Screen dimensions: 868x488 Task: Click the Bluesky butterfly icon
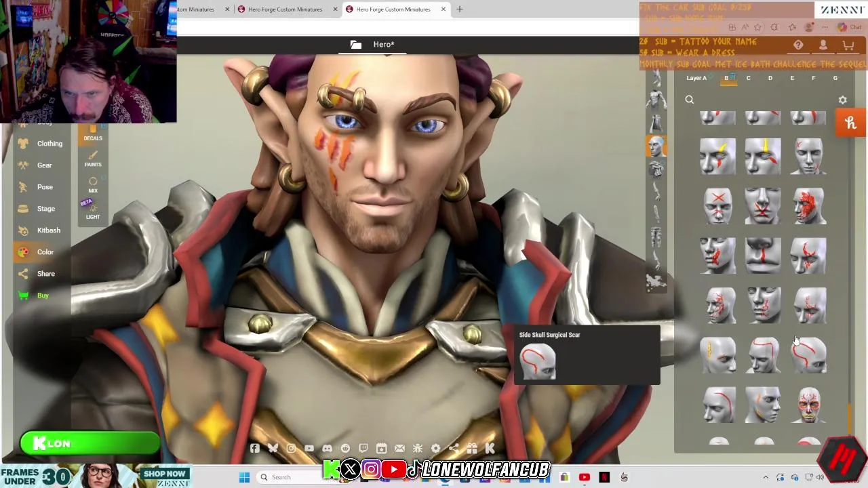coord(273,448)
